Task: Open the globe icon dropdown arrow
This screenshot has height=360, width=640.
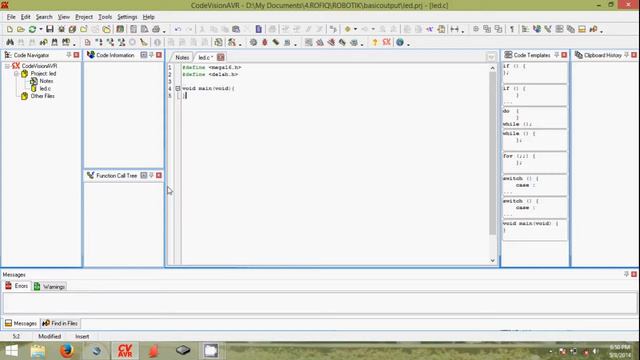Action: (408, 43)
